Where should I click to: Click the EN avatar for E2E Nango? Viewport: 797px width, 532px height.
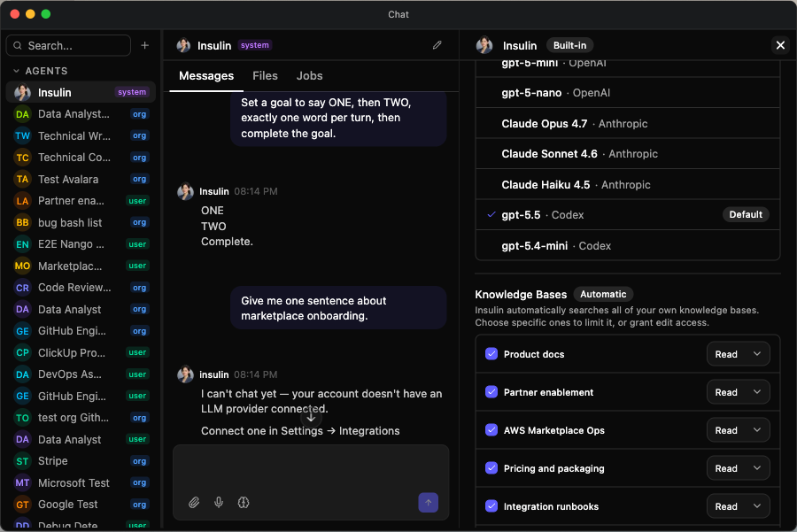click(x=22, y=244)
